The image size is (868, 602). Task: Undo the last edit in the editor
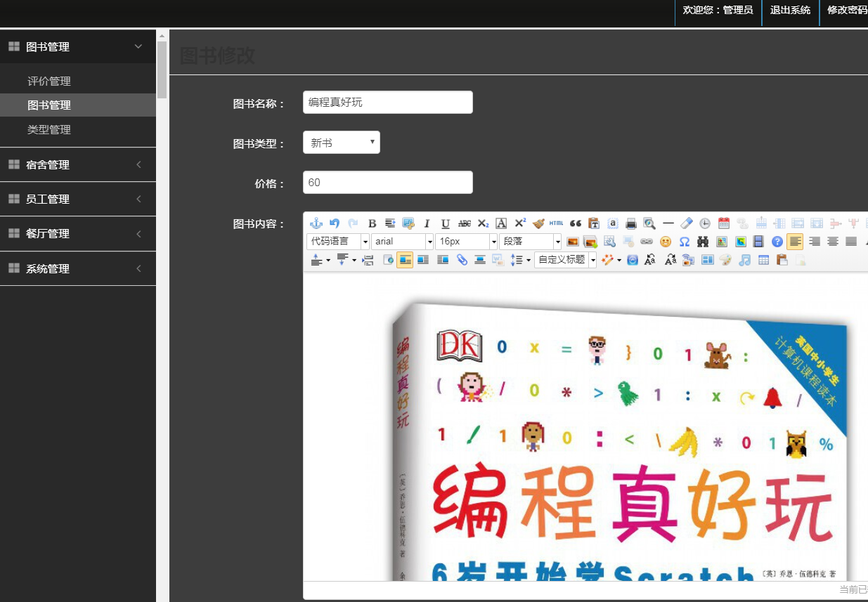tap(334, 223)
